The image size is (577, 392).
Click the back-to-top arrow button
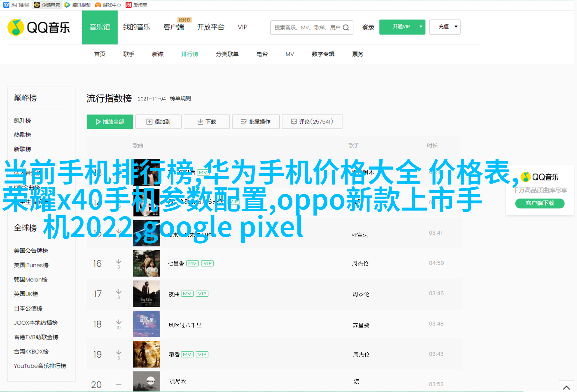point(566,386)
